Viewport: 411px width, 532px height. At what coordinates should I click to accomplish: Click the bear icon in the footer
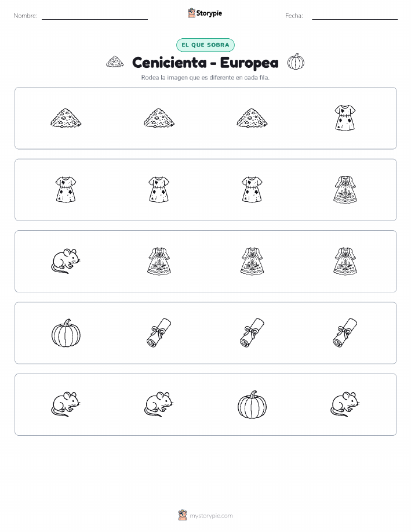[183, 515]
